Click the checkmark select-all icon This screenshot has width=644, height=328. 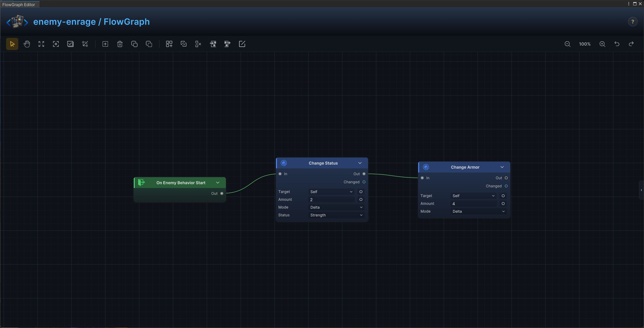(x=70, y=44)
